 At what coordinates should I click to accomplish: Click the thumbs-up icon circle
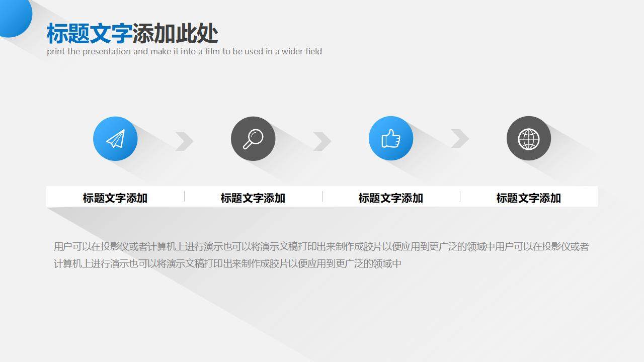pos(391,138)
